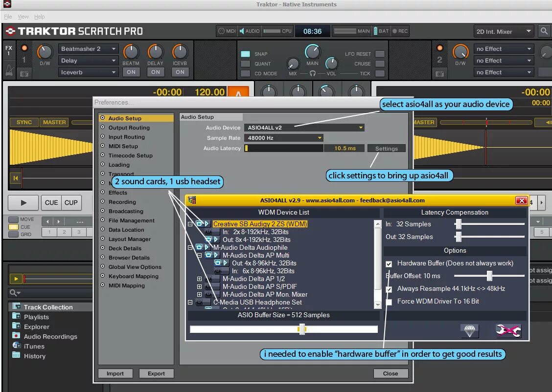Open the File menu
The height and width of the screenshot is (392, 552).
point(8,17)
